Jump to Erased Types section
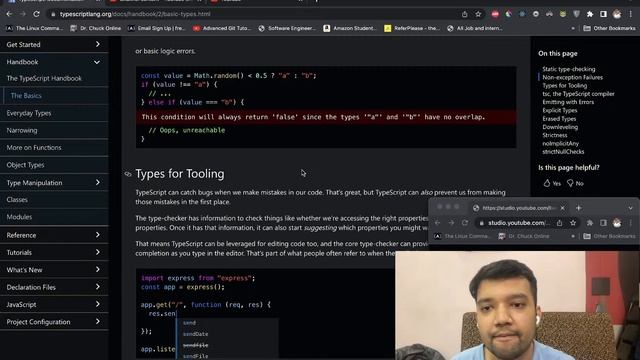Viewport: 640px width, 360px height. click(x=559, y=119)
